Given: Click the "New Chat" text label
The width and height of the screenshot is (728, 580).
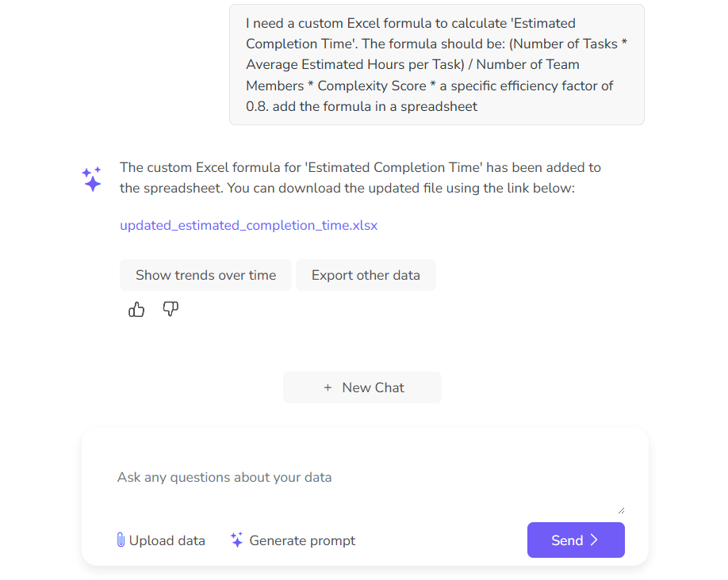Looking at the screenshot, I should click(372, 387).
